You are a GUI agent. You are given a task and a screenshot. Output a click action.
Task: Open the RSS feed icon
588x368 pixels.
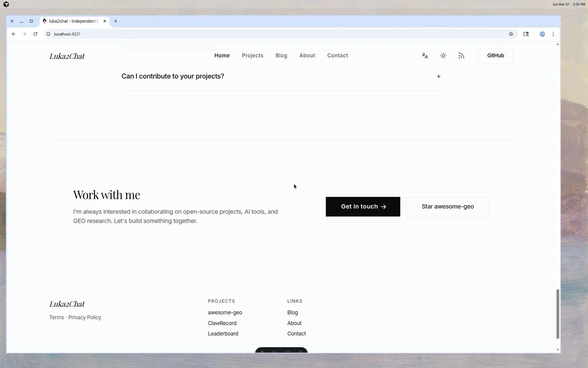(x=461, y=56)
